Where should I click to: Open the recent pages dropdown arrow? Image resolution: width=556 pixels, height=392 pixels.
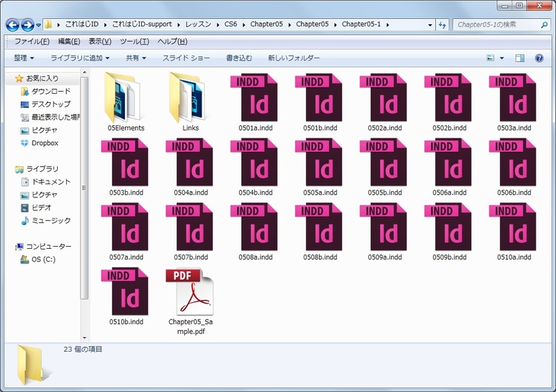(38, 25)
